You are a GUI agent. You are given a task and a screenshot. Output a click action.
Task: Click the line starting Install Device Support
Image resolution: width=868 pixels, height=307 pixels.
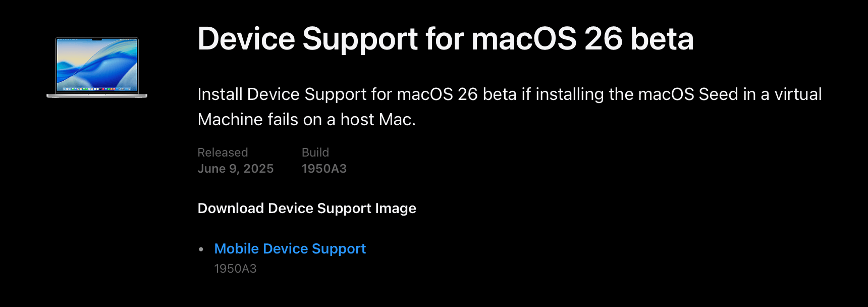[510, 94]
